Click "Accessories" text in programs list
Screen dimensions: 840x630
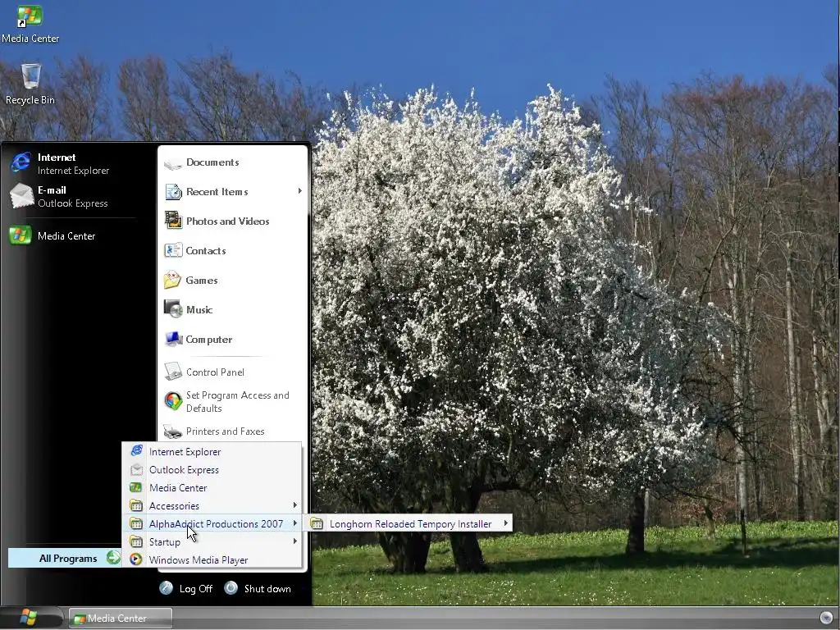click(174, 505)
